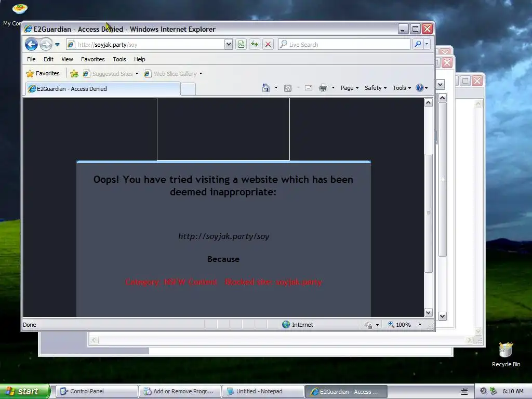Viewport: 532px width, 399px height.
Task: Open the search provider dropdown arrow
Action: pyautogui.click(x=427, y=45)
